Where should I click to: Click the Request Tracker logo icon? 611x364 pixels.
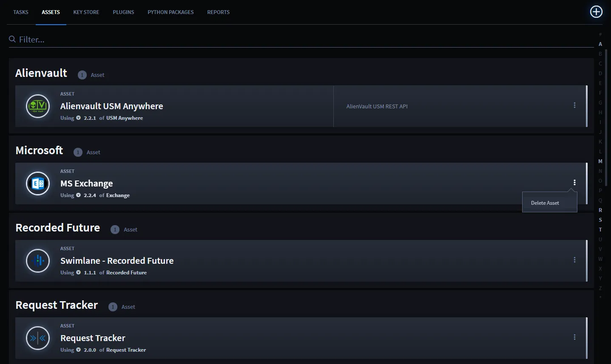38,338
